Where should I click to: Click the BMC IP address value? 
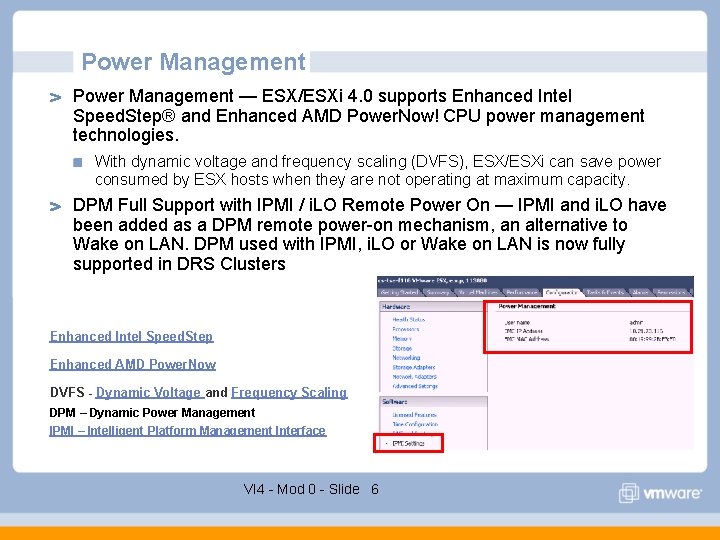pos(646,331)
